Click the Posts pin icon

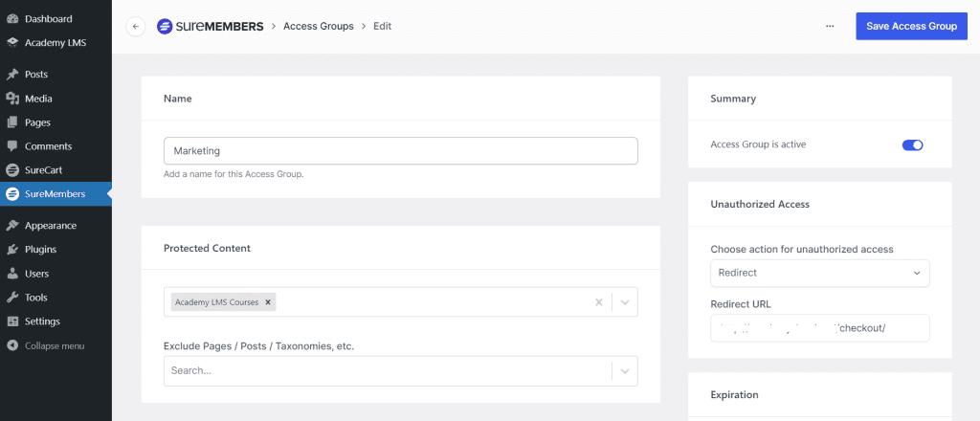pos(11,75)
